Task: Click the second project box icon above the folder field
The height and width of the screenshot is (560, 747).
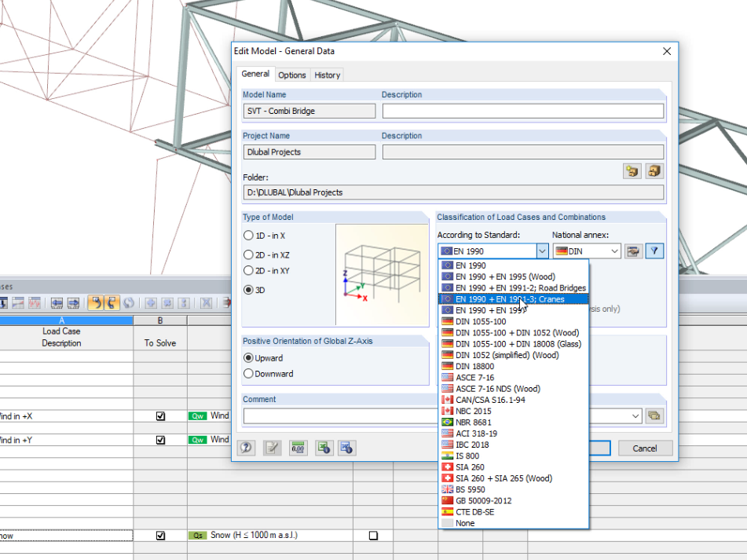Action: point(654,171)
